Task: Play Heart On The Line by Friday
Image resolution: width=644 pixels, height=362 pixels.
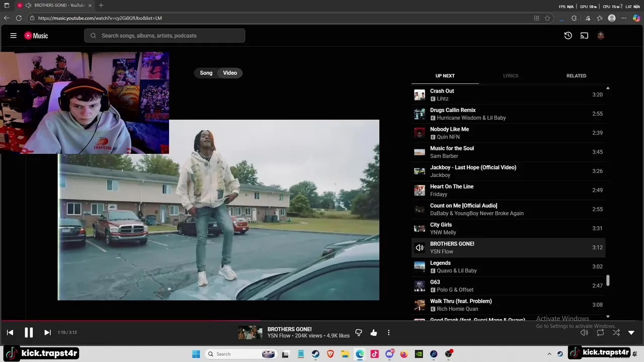Action: tap(508, 190)
